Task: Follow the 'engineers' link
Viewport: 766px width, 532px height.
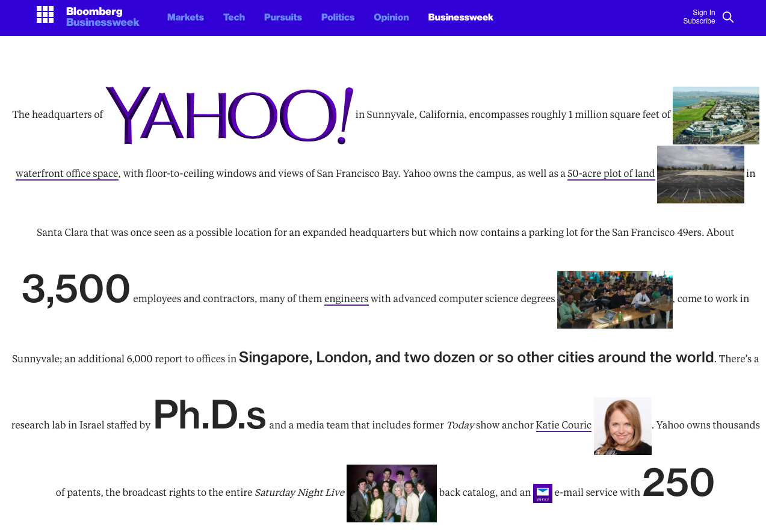Action: [347, 298]
